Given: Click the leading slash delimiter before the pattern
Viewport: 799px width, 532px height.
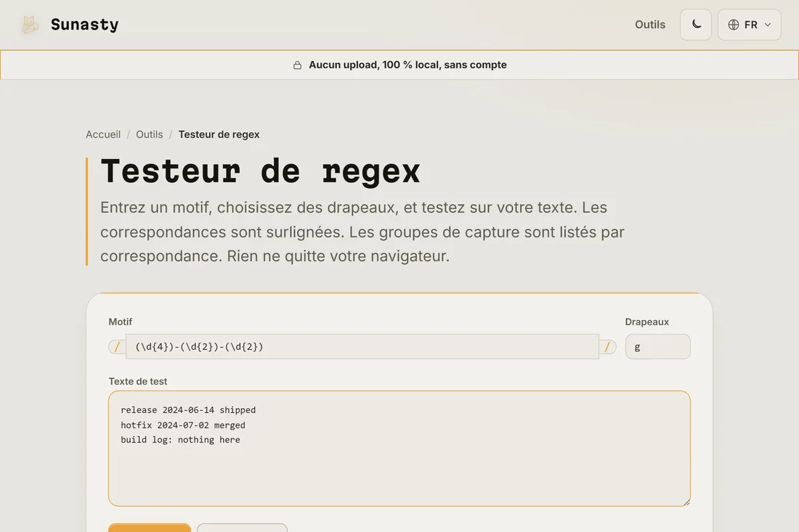Looking at the screenshot, I should click(x=117, y=347).
